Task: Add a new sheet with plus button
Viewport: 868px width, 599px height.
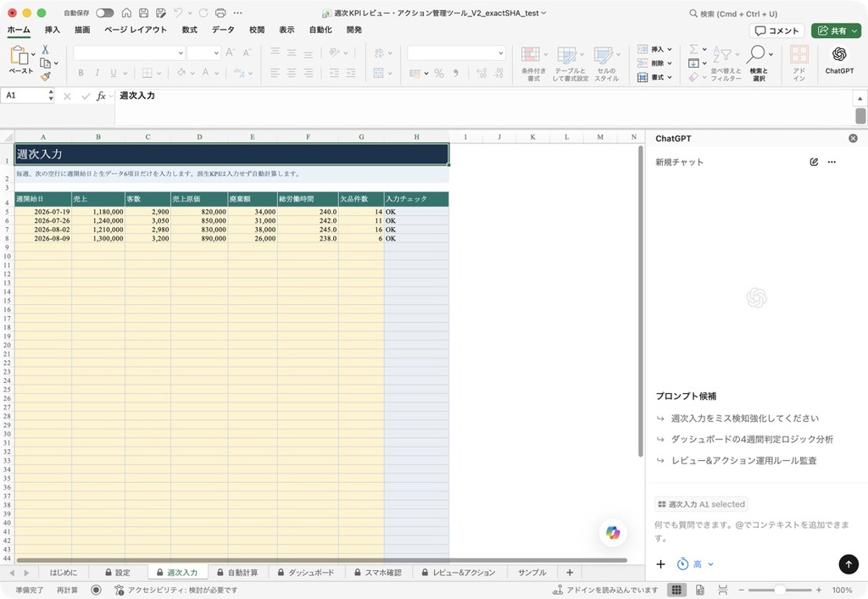Action: [x=570, y=573]
